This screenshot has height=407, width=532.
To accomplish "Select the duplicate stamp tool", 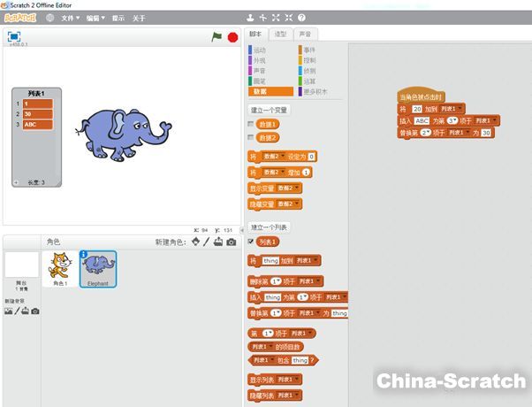I will pos(250,18).
